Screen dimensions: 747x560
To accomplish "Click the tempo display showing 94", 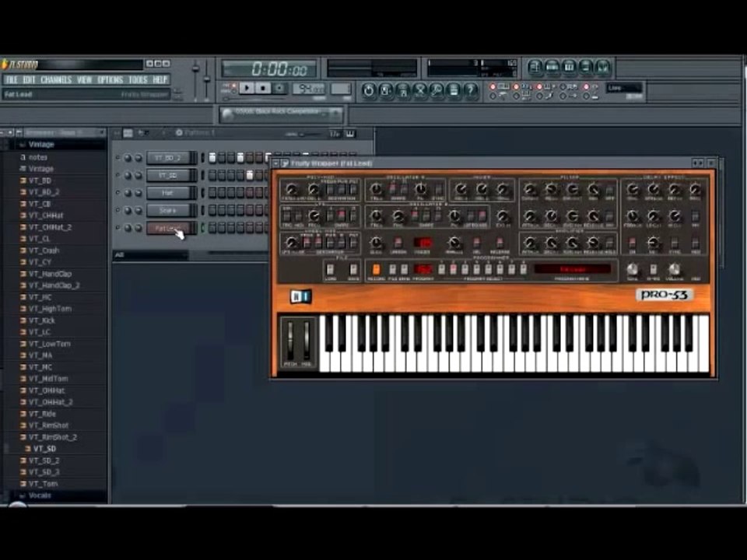I will 309,89.
